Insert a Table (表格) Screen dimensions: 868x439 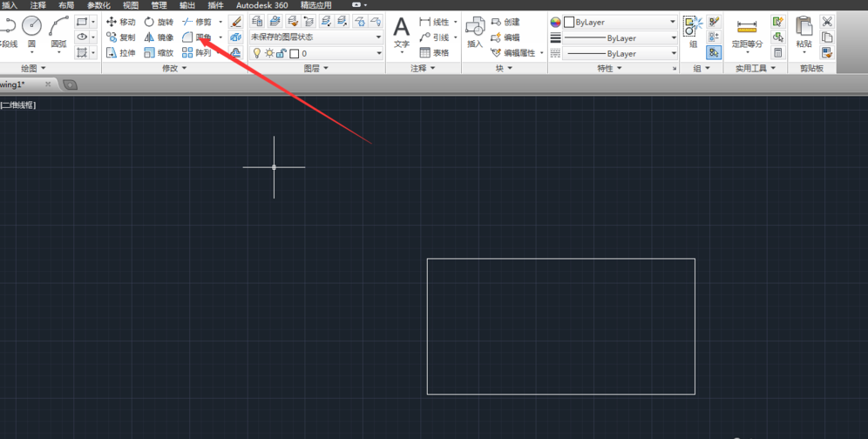pos(435,53)
